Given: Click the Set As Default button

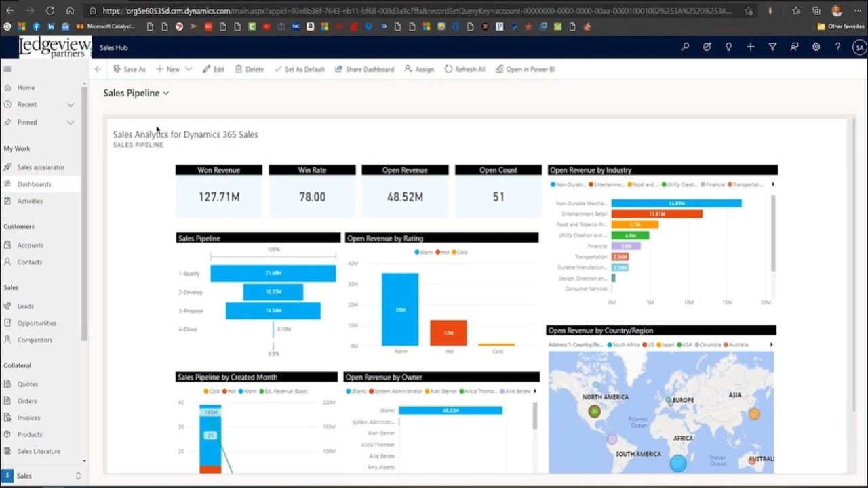Looking at the screenshot, I should pos(299,69).
